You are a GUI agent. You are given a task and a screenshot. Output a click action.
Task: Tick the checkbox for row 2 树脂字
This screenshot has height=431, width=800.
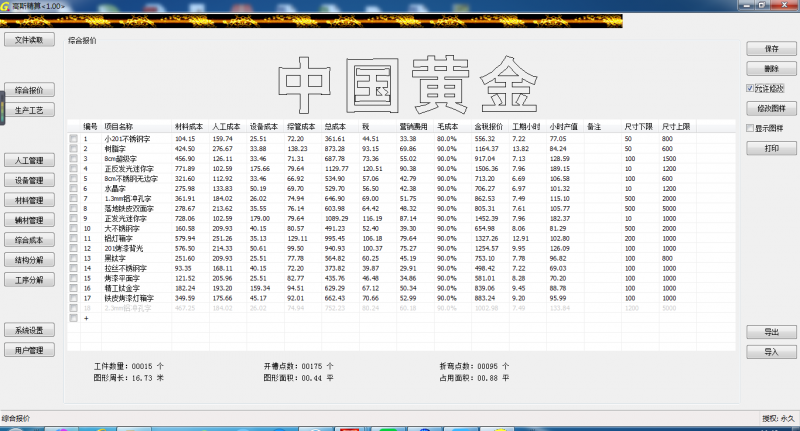coord(73,148)
